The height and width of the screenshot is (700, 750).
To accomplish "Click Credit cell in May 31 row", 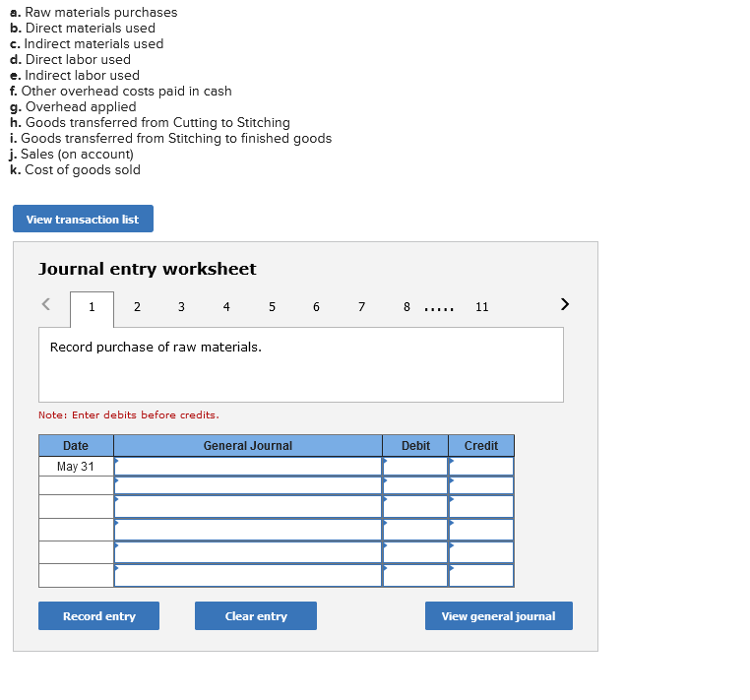I will tap(481, 467).
